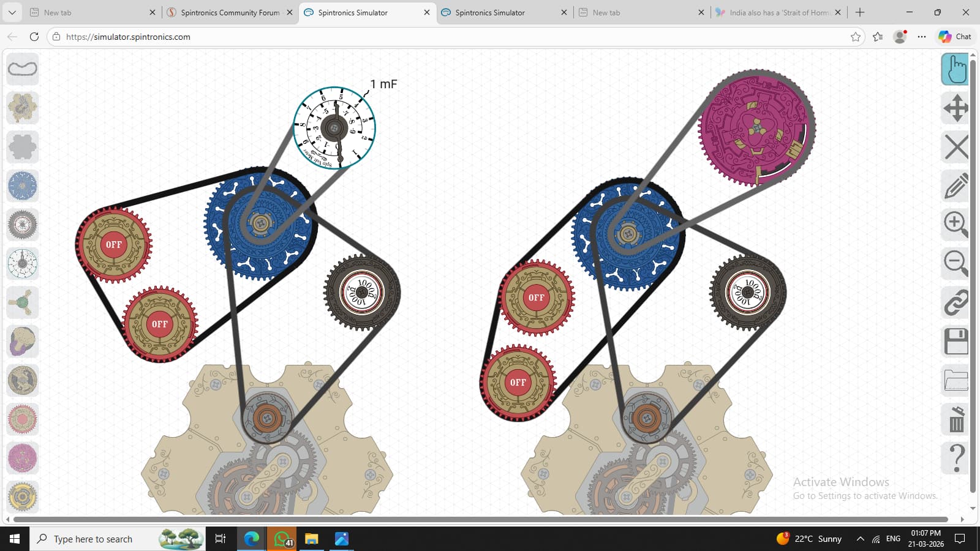Click the zoom in magnifier
Viewport: 980px width, 551px height.
[955, 225]
